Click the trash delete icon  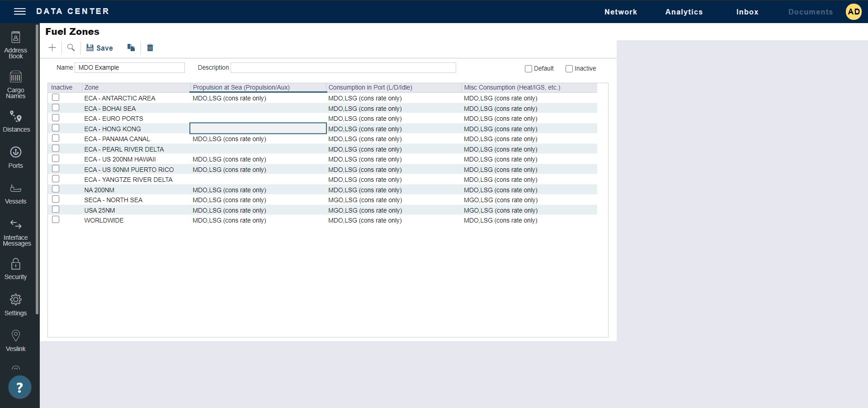click(150, 47)
